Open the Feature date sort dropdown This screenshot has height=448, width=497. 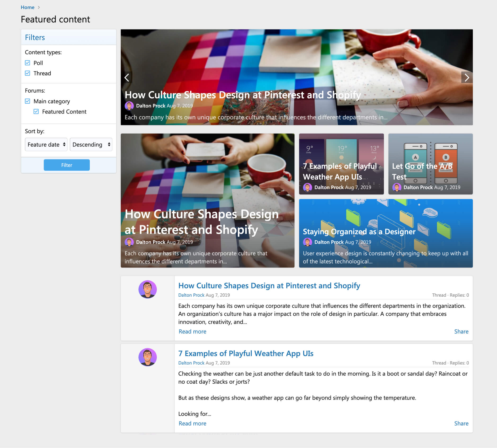tap(46, 144)
